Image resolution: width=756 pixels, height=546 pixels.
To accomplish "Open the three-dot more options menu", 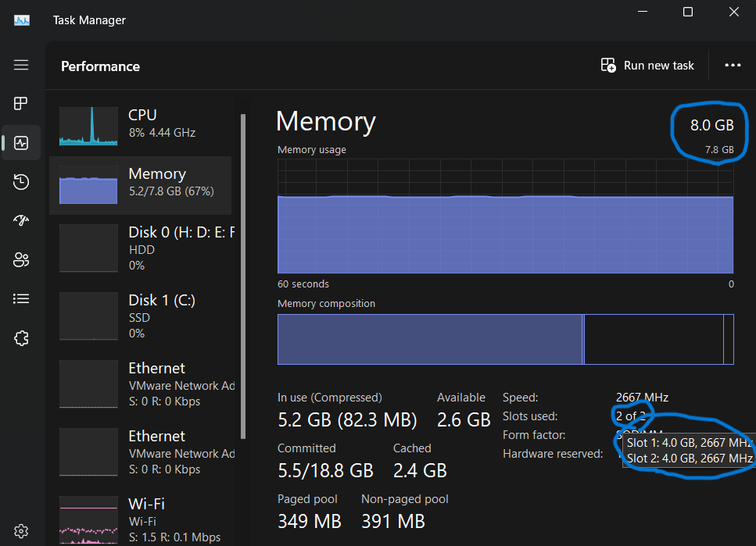I will pos(733,66).
